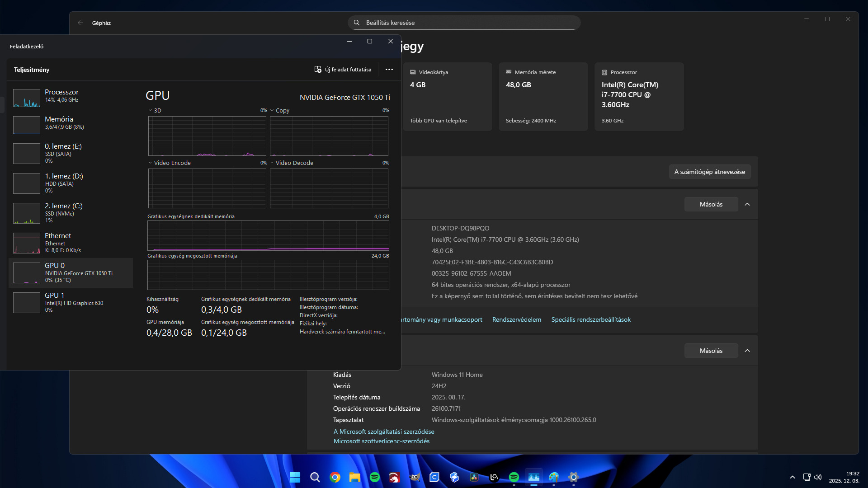Open the Memória mérete 48,0 GB card
Image resolution: width=868 pixels, height=488 pixels.
pos(543,97)
